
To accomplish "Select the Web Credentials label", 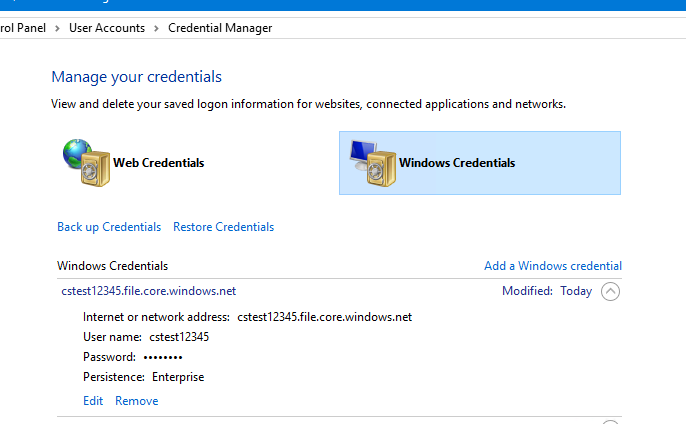I will [x=158, y=163].
